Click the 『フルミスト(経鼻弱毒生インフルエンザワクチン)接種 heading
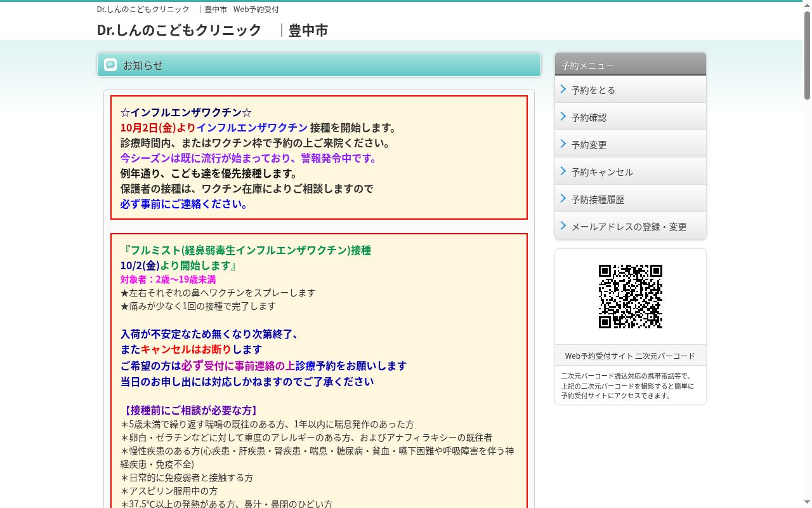Image resolution: width=812 pixels, height=508 pixels. [x=246, y=250]
